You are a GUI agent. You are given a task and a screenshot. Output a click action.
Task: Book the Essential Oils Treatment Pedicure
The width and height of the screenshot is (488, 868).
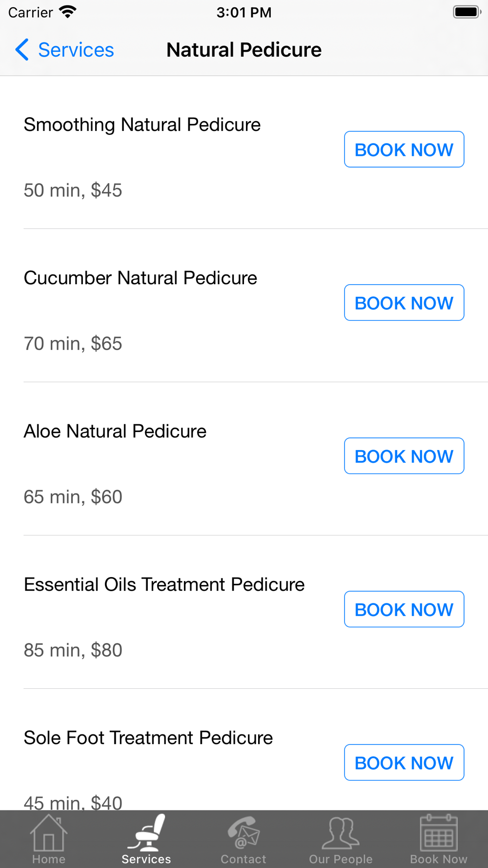point(404,609)
